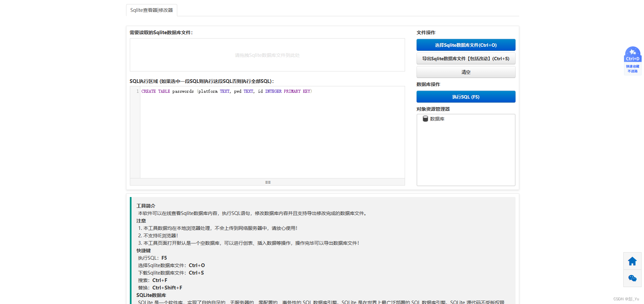The image size is (644, 304).
Task: Click the CREATE keyword in the SQL
Action: (x=148, y=91)
